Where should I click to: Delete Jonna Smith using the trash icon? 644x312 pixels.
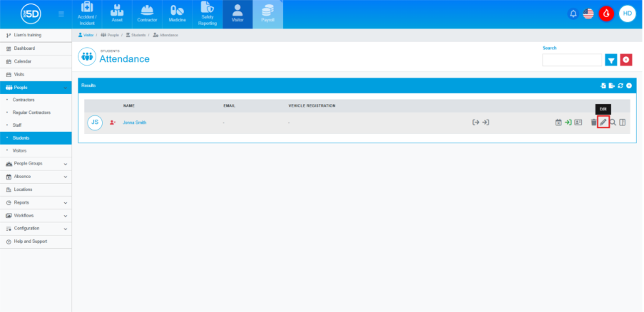[593, 123]
